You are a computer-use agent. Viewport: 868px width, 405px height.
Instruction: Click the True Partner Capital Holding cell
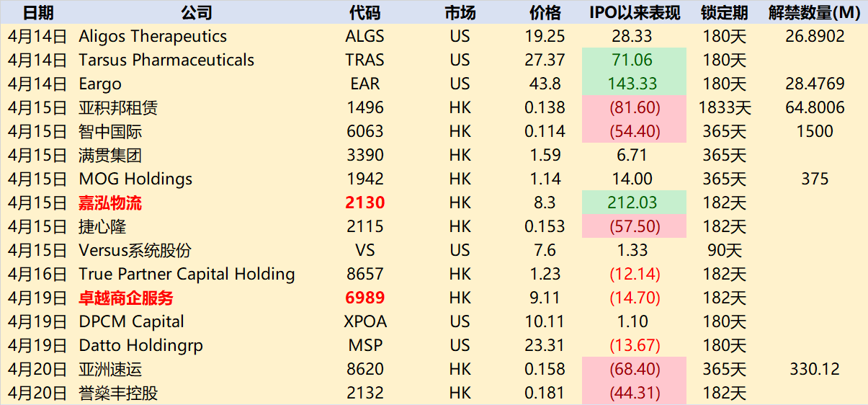(x=187, y=275)
